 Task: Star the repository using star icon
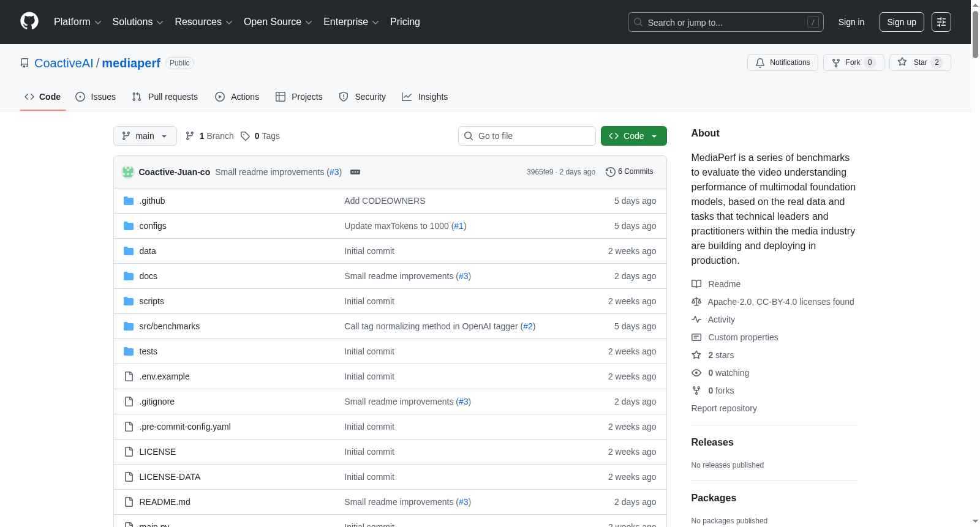(902, 62)
